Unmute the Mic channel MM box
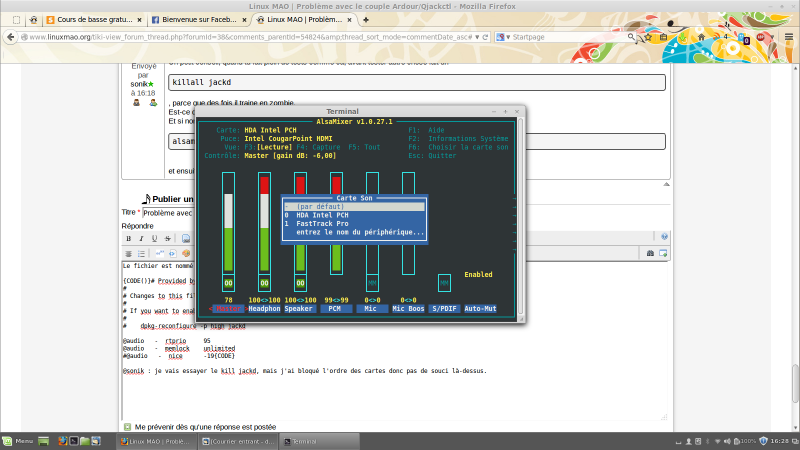This screenshot has width=800, height=450. click(x=372, y=283)
